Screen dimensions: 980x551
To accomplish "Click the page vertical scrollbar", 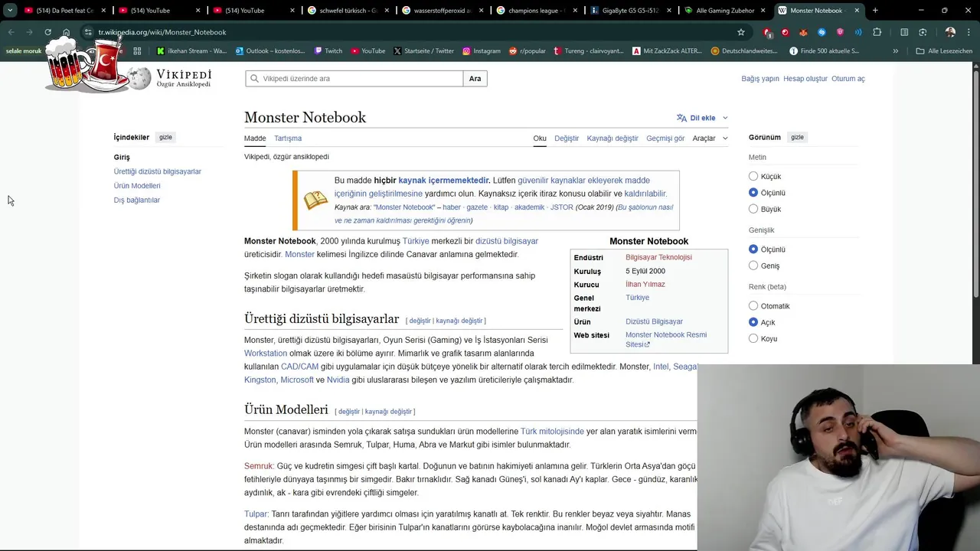I will click(976, 184).
